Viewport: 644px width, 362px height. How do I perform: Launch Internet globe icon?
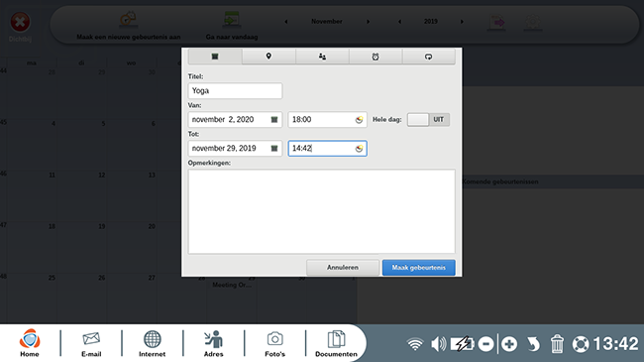click(152, 343)
